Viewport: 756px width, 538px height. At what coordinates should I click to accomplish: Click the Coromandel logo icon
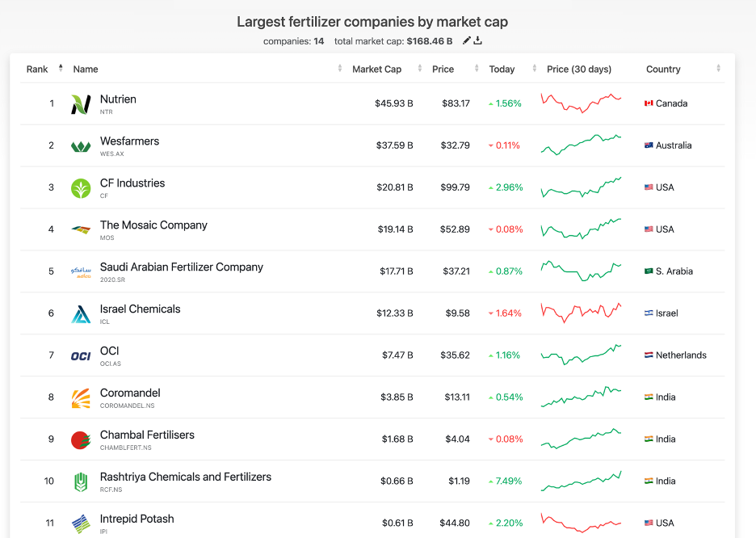coord(81,397)
